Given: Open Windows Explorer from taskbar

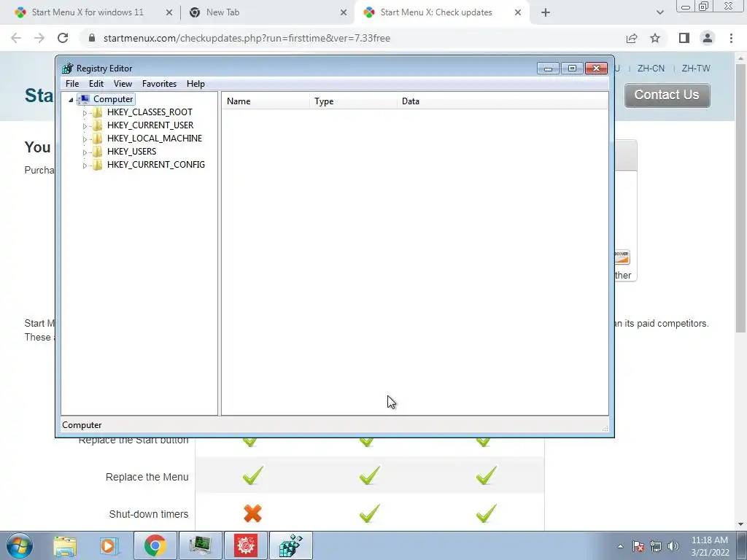Looking at the screenshot, I should (65, 545).
